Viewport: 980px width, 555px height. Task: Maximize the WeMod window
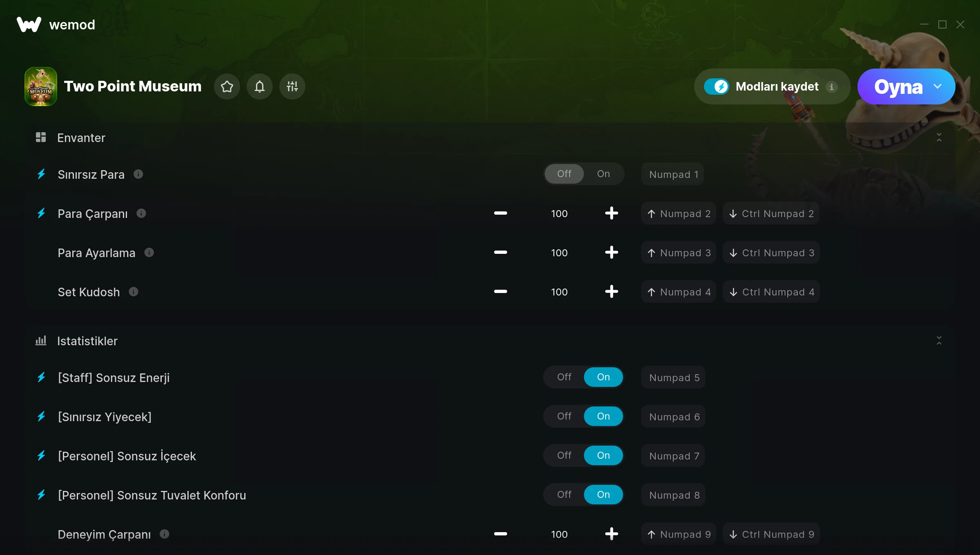(x=942, y=24)
